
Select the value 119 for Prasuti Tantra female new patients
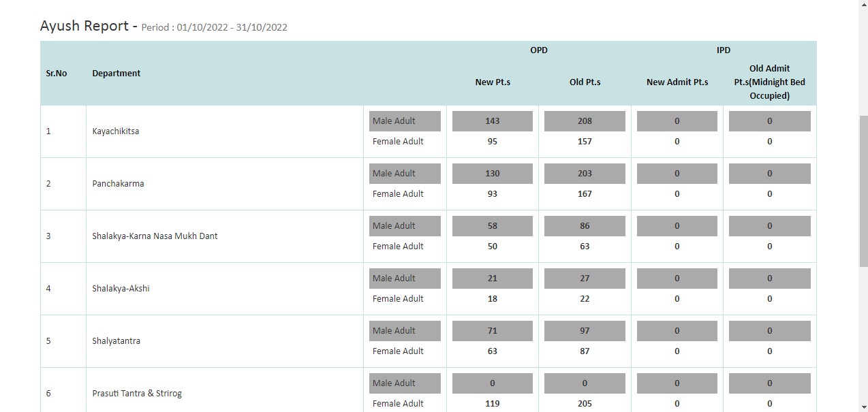click(x=493, y=404)
